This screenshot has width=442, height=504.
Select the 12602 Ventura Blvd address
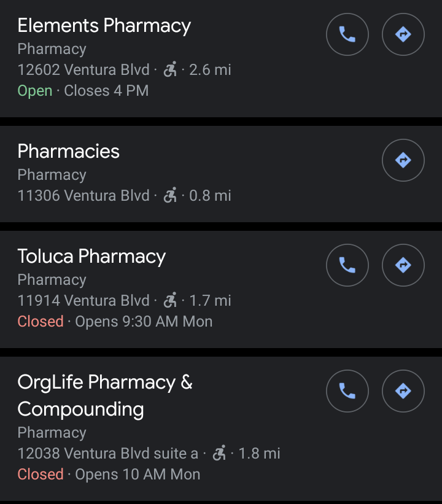pos(83,70)
